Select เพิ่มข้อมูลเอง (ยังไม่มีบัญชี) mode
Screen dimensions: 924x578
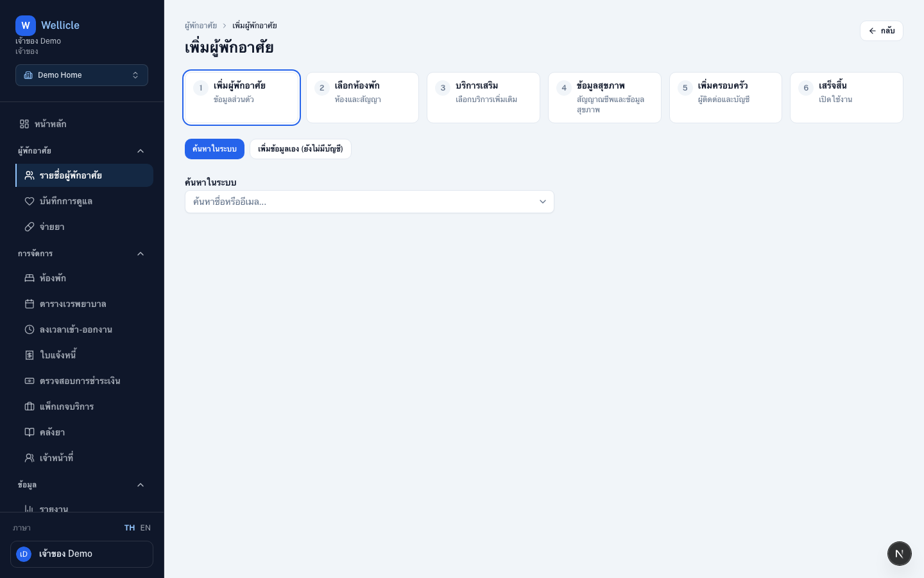[300, 149]
